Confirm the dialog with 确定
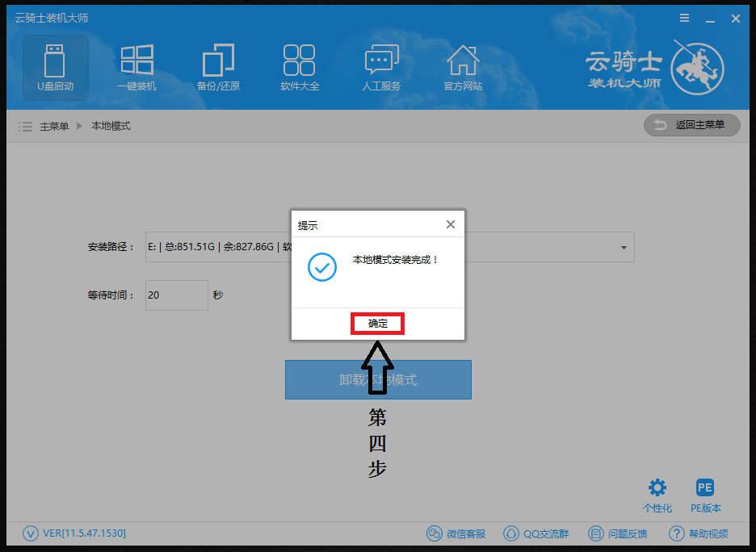This screenshot has width=756, height=552. 377,324
